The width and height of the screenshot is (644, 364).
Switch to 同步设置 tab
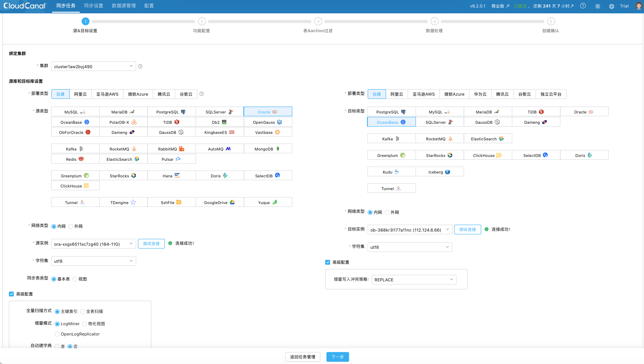click(94, 6)
